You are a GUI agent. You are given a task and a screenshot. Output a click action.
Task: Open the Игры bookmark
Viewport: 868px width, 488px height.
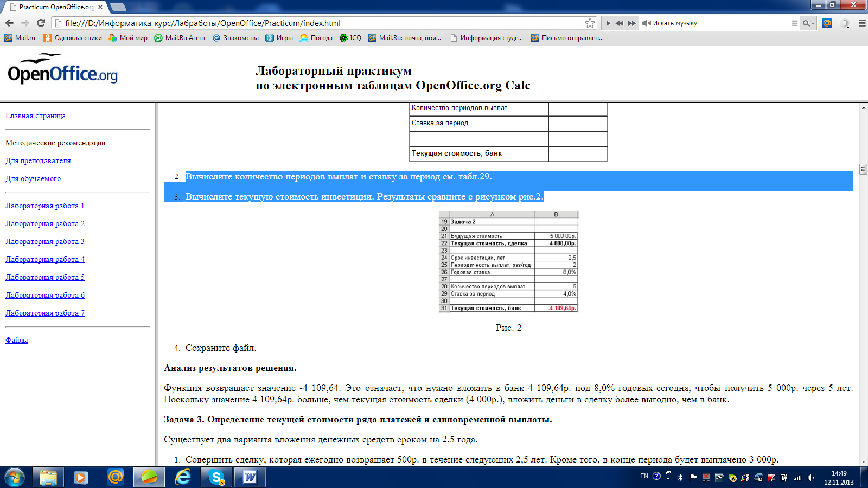pyautogui.click(x=279, y=38)
